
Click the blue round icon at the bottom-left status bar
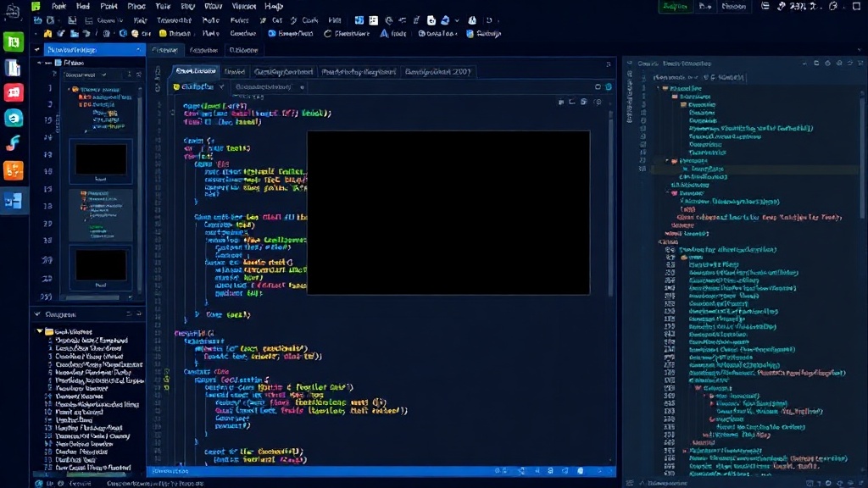38,484
